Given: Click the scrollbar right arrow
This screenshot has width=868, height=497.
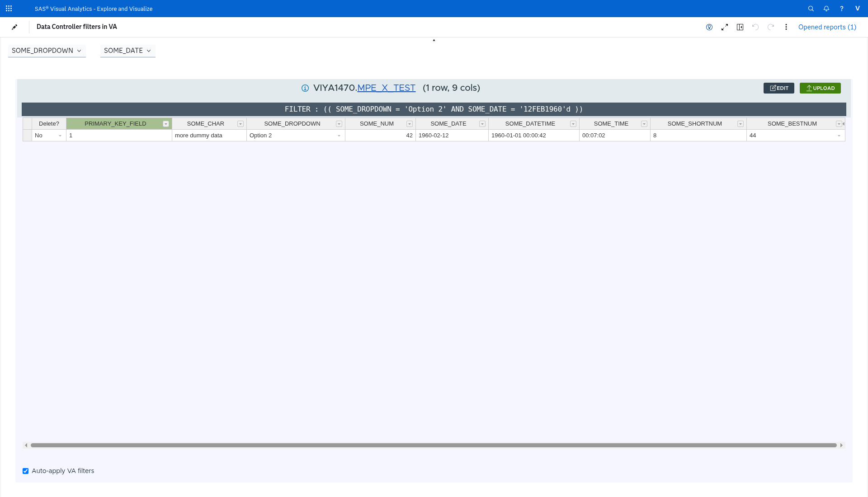Looking at the screenshot, I should [841, 445].
